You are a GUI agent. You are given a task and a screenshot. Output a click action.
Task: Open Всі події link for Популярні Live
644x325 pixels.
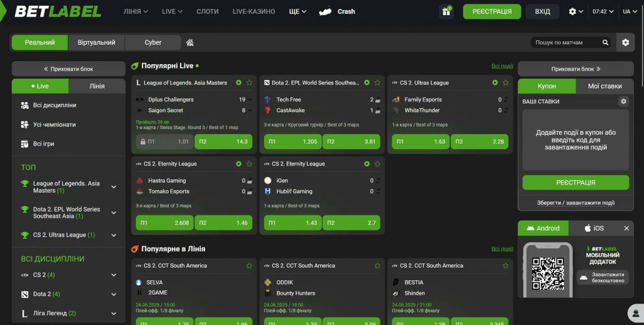pyautogui.click(x=502, y=66)
